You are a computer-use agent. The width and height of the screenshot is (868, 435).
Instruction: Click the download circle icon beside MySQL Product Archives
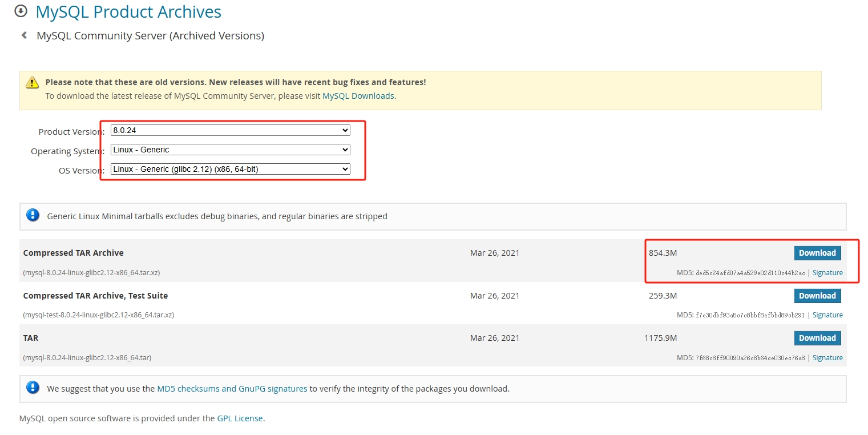[21, 11]
